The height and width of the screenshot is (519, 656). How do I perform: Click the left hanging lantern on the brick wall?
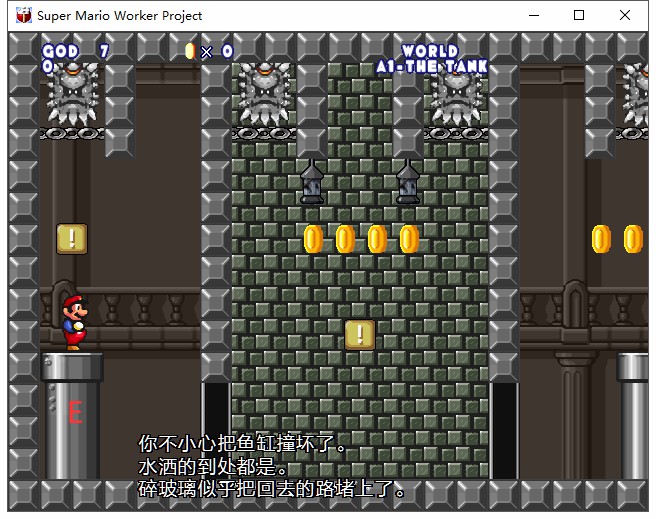click(312, 182)
